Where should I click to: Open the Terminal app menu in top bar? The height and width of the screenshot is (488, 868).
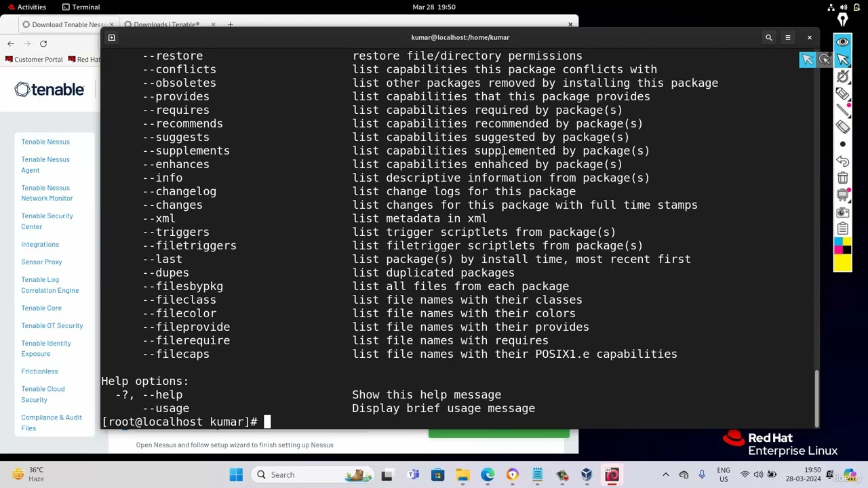point(80,7)
